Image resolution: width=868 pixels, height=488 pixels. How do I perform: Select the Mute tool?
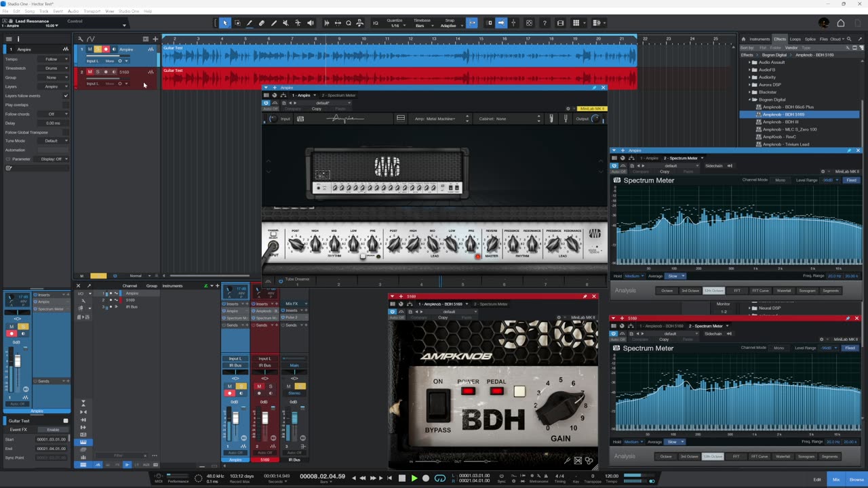click(x=285, y=23)
